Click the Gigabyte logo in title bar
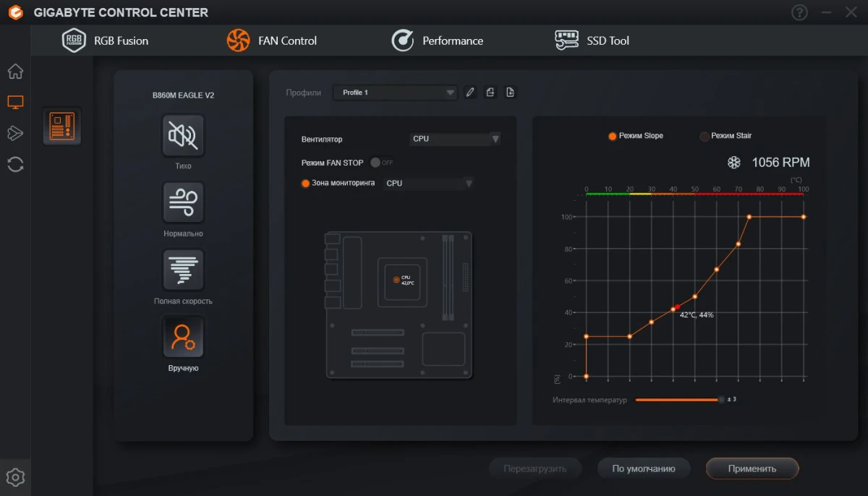 click(15, 12)
